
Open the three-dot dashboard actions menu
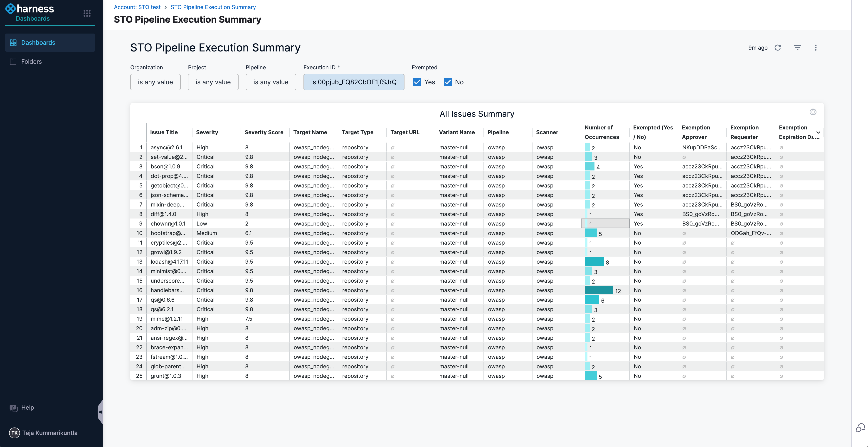[x=815, y=47]
